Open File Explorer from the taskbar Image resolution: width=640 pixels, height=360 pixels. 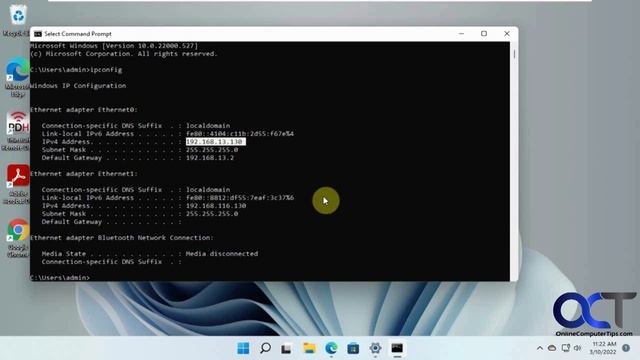point(309,348)
